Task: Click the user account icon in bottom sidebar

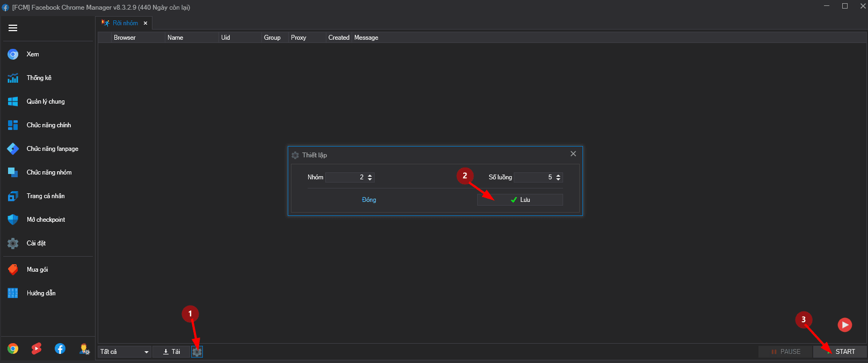Action: click(84, 349)
